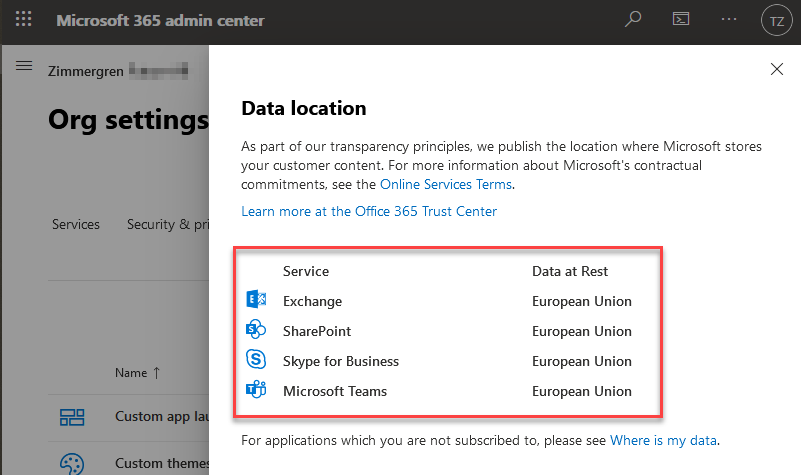Click the SharePoint service icon
This screenshot has width=801, height=475.
[x=255, y=331]
